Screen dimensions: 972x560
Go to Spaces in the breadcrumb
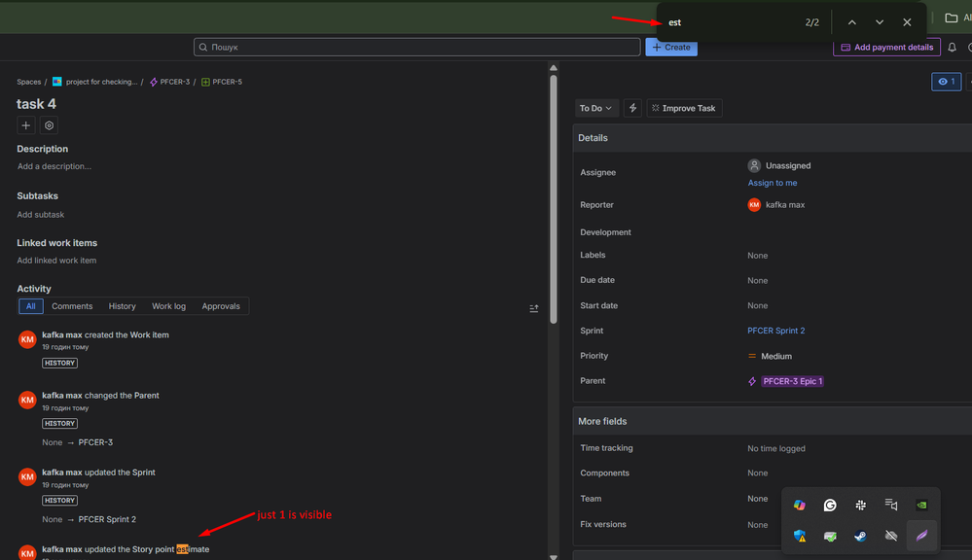28,82
